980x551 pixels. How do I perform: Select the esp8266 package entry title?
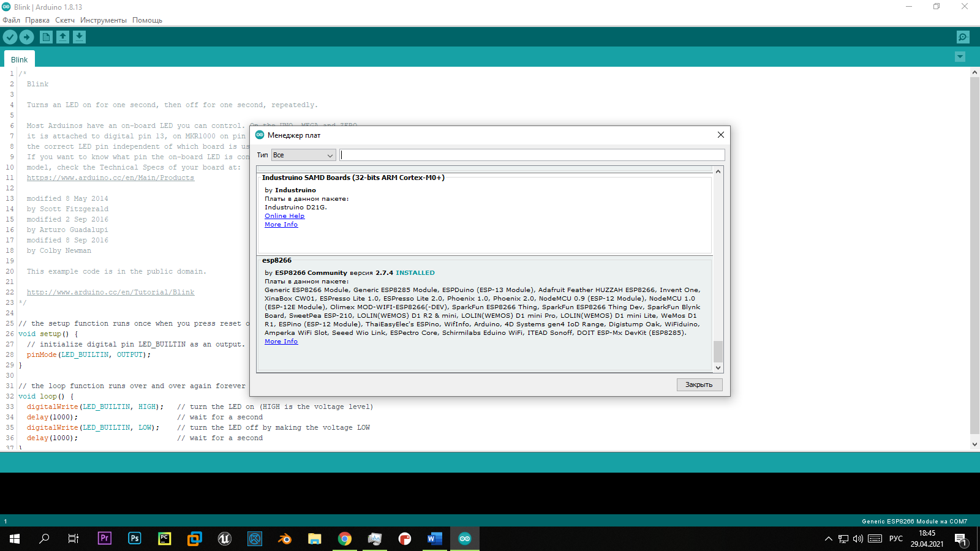(x=277, y=260)
